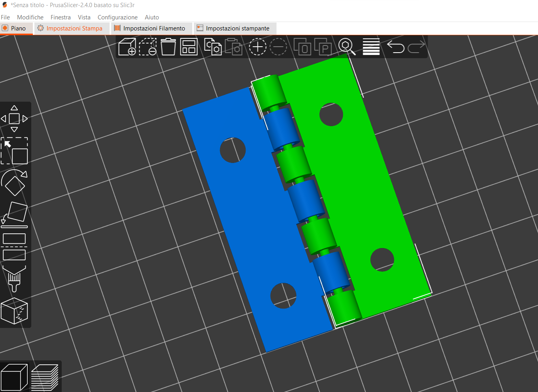Redo the last undone action
Screen dimensions: 538x392
(x=416, y=47)
